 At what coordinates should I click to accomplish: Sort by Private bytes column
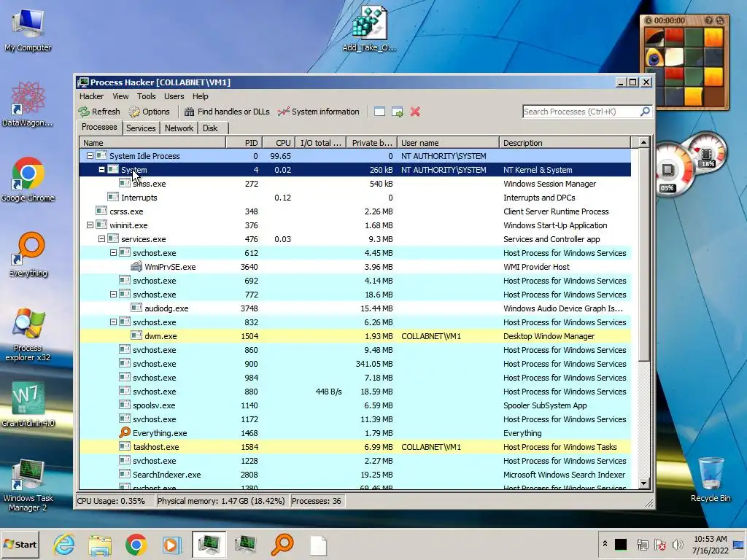(372, 142)
